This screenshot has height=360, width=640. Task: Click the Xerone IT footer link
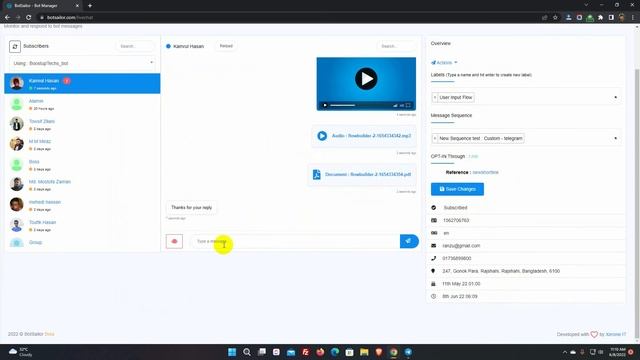(x=616, y=334)
